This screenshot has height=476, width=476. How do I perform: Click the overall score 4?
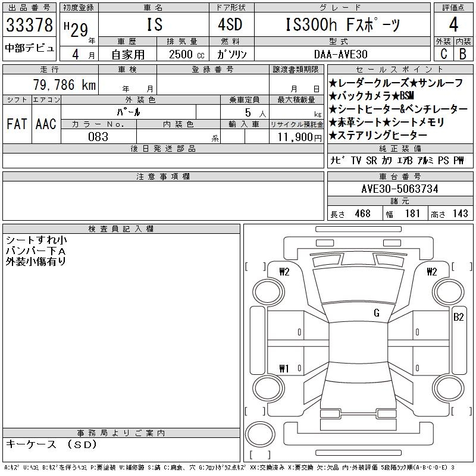tap(453, 24)
